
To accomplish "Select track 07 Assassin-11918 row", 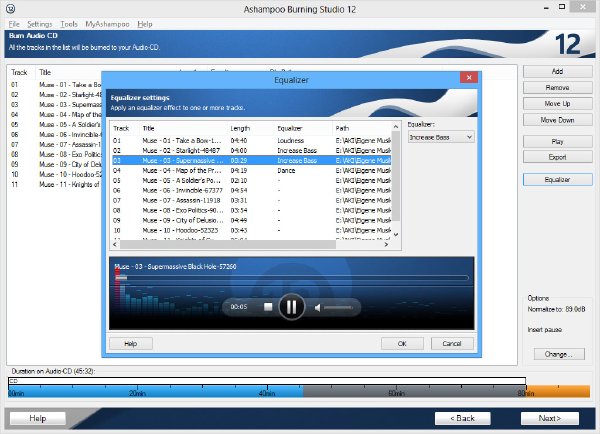I will [252, 200].
